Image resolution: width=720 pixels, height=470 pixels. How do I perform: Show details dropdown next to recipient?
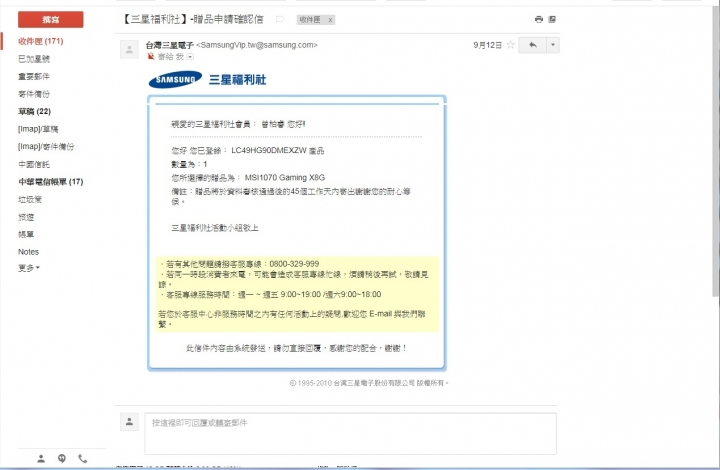point(190,57)
